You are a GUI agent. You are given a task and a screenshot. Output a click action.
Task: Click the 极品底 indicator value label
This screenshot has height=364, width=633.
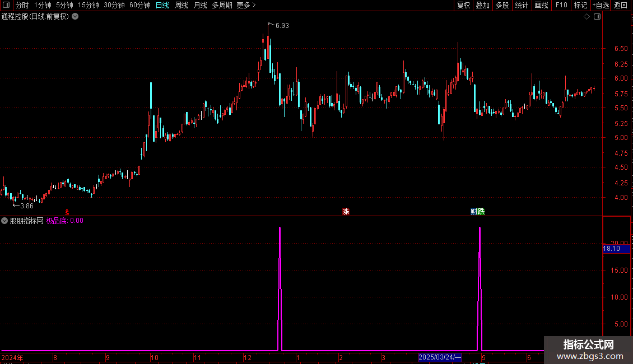tap(65, 221)
